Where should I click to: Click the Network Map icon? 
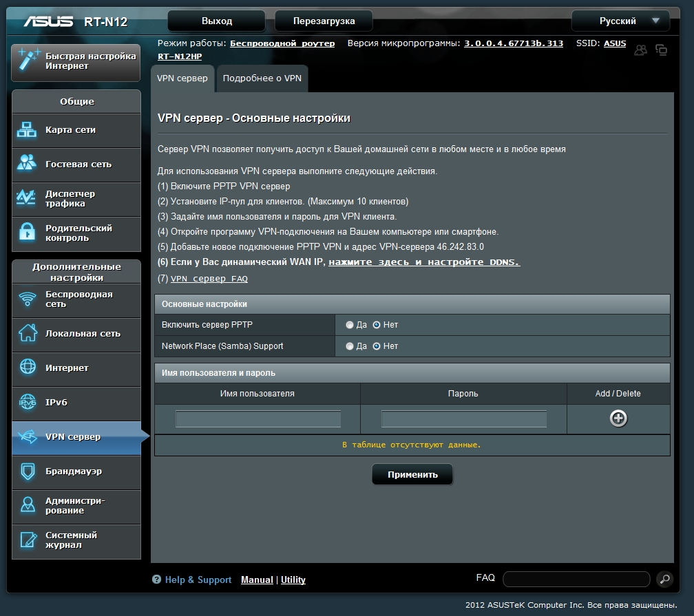27,129
